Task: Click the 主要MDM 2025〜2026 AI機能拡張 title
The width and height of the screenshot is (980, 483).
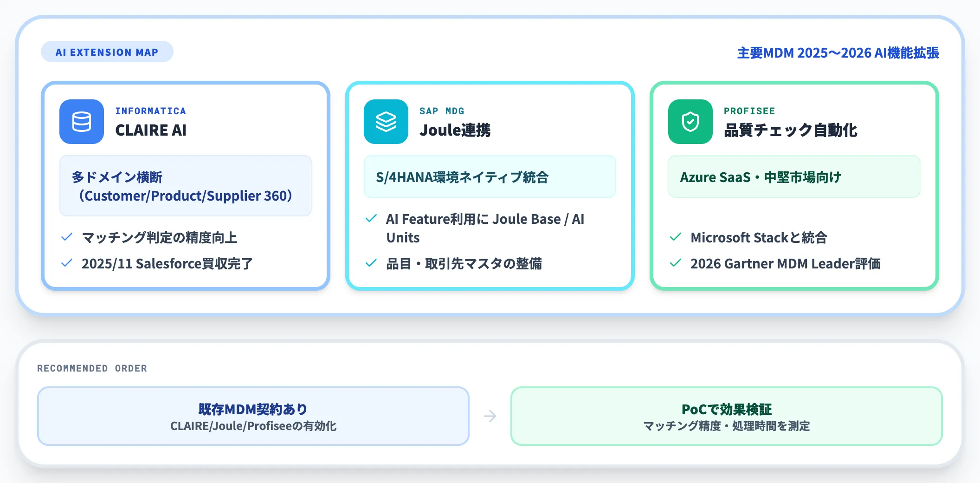Action: click(x=838, y=53)
